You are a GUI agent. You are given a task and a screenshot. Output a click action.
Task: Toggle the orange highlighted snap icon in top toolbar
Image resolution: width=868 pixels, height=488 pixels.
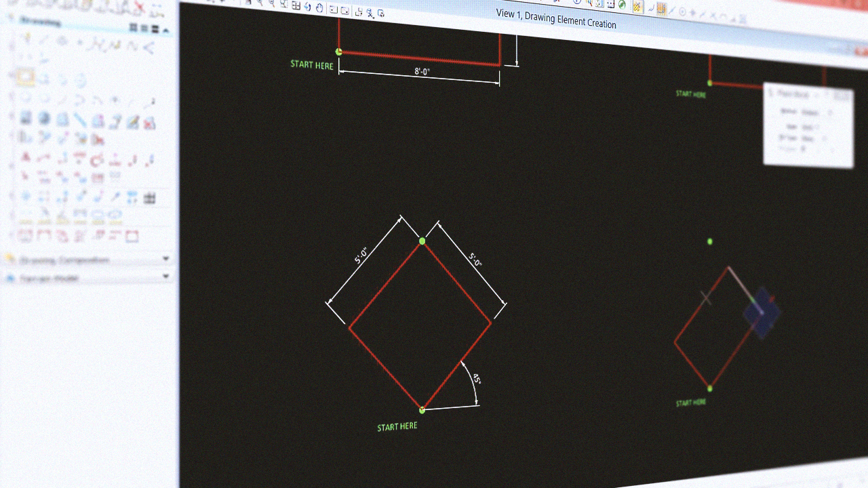tap(661, 9)
